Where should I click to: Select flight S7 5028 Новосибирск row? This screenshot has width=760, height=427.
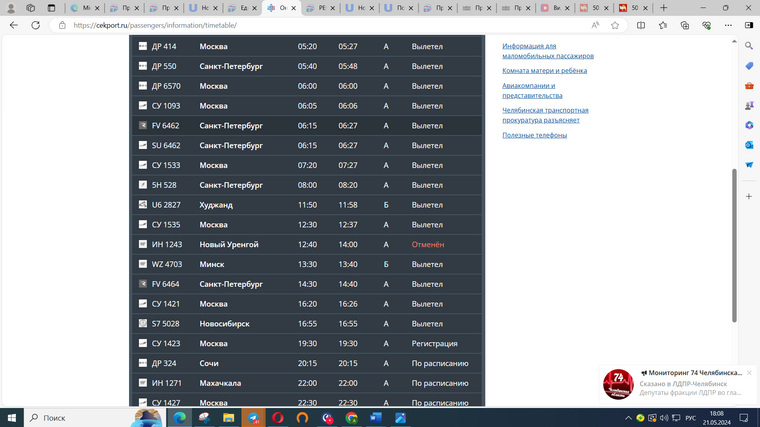307,324
